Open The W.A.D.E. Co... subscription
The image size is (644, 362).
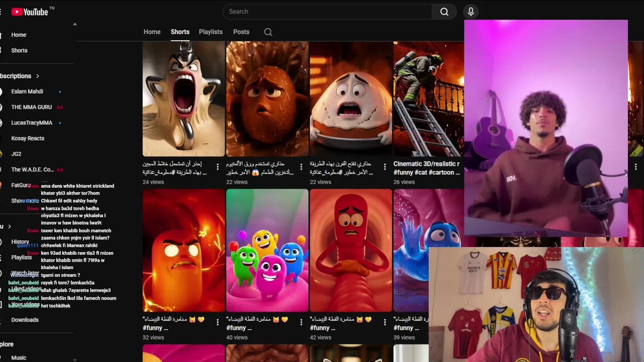tap(32, 169)
